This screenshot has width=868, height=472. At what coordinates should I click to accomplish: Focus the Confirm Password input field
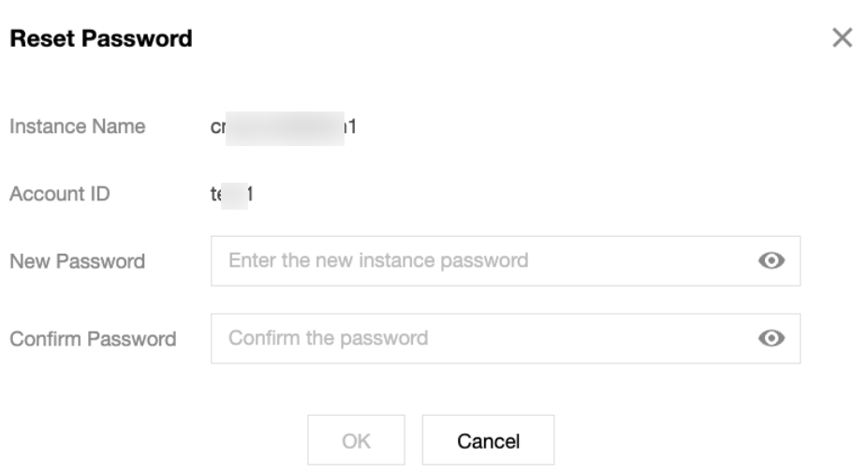click(487, 339)
